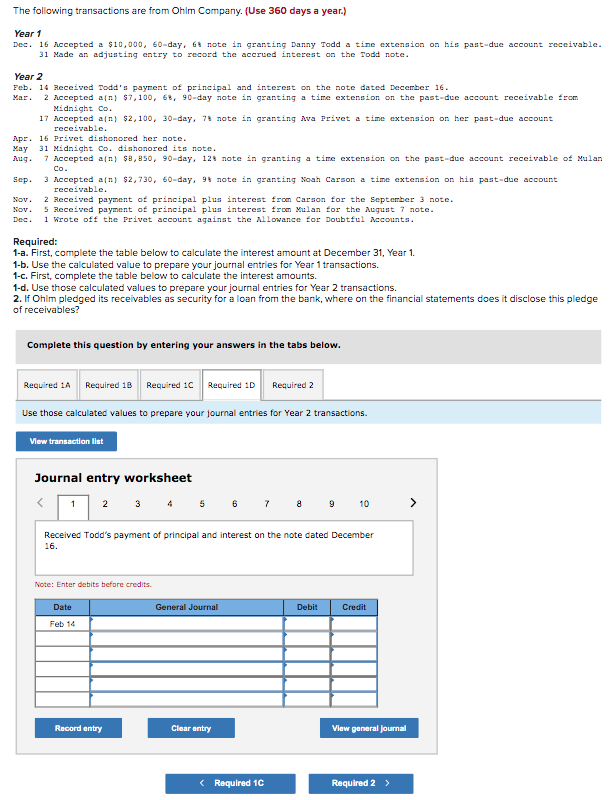Click the '(Use 360 days a year.)' text
612x800 pixels.
296,11
